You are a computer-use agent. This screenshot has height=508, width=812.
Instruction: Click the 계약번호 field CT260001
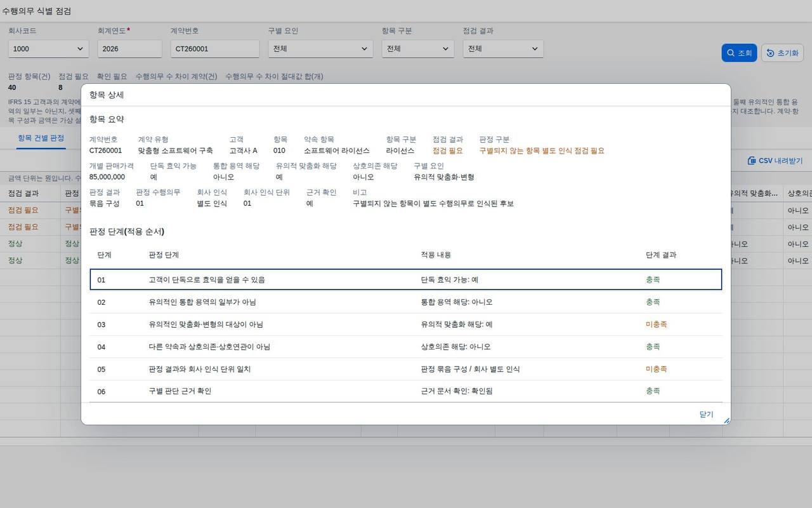[215, 49]
